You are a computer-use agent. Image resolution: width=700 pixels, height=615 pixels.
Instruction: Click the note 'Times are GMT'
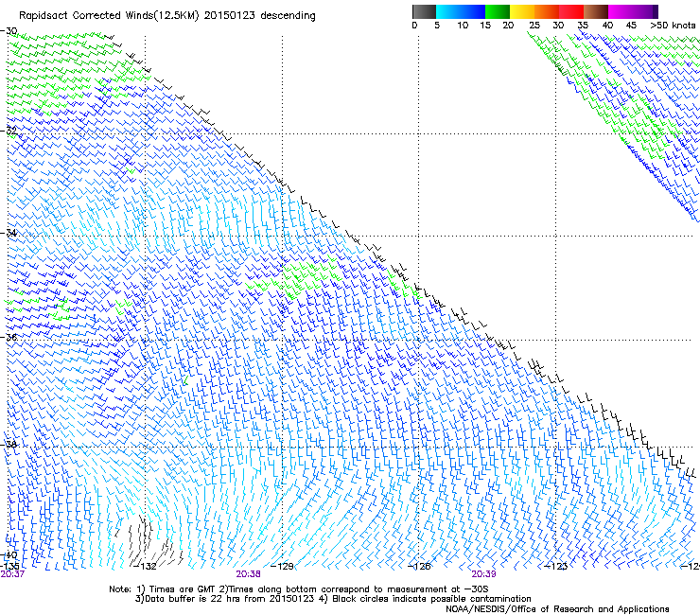click(x=182, y=589)
